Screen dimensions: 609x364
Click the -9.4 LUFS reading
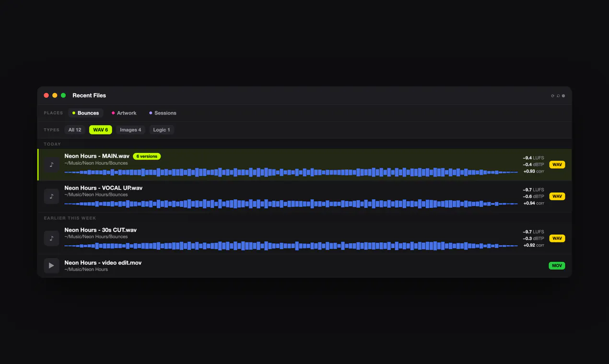533,158
